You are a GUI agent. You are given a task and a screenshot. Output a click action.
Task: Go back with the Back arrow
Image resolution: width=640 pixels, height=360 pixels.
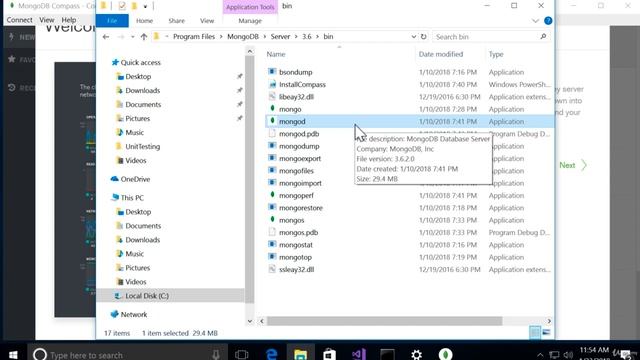(x=106, y=37)
